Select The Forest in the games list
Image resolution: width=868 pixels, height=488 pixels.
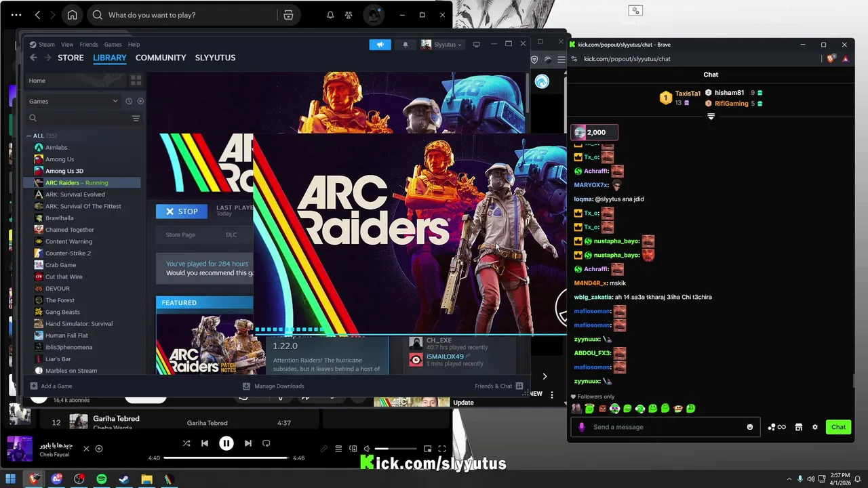[60, 300]
